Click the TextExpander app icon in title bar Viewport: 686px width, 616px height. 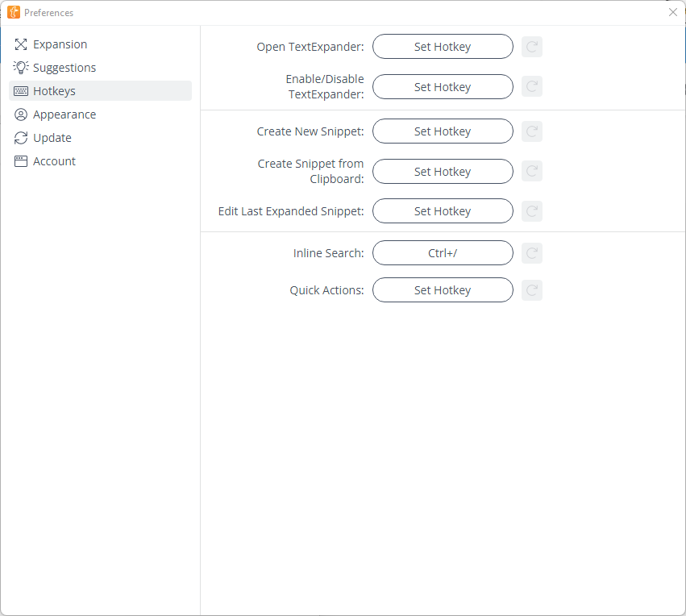14,12
